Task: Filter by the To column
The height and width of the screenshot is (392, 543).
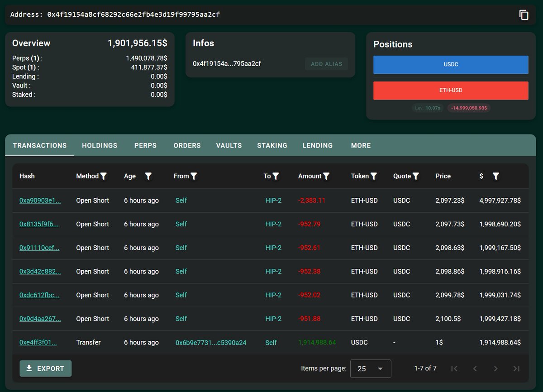Action: [276, 176]
